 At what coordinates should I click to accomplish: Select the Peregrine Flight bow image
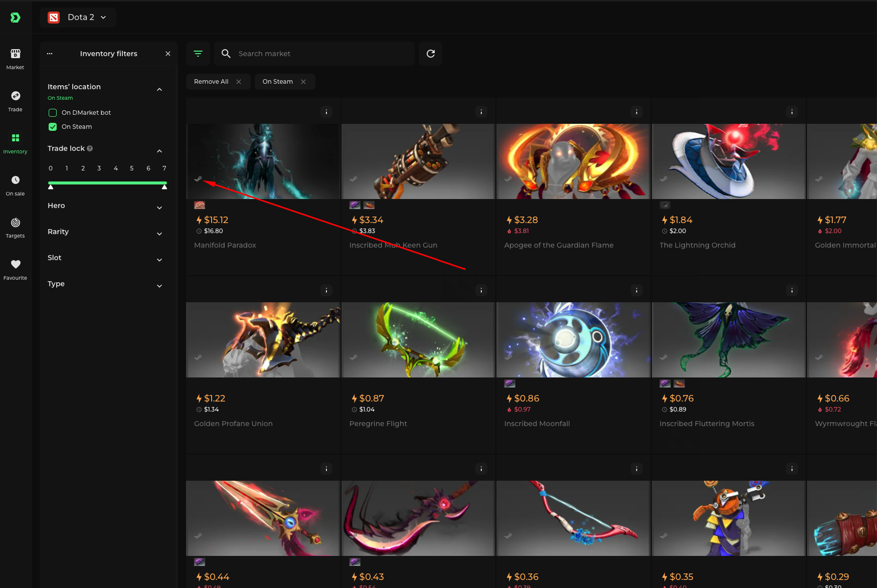(x=418, y=340)
